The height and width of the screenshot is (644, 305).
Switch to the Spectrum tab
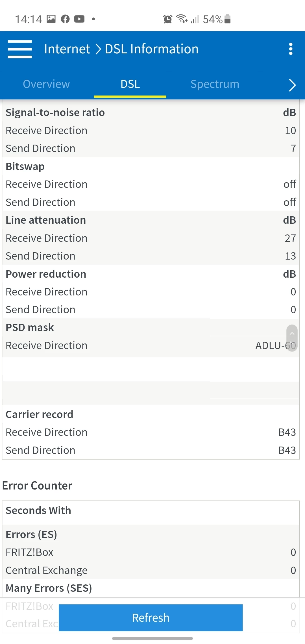click(215, 84)
